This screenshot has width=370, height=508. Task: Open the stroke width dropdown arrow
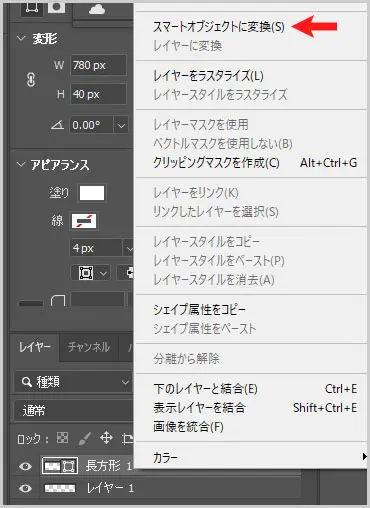129,248
